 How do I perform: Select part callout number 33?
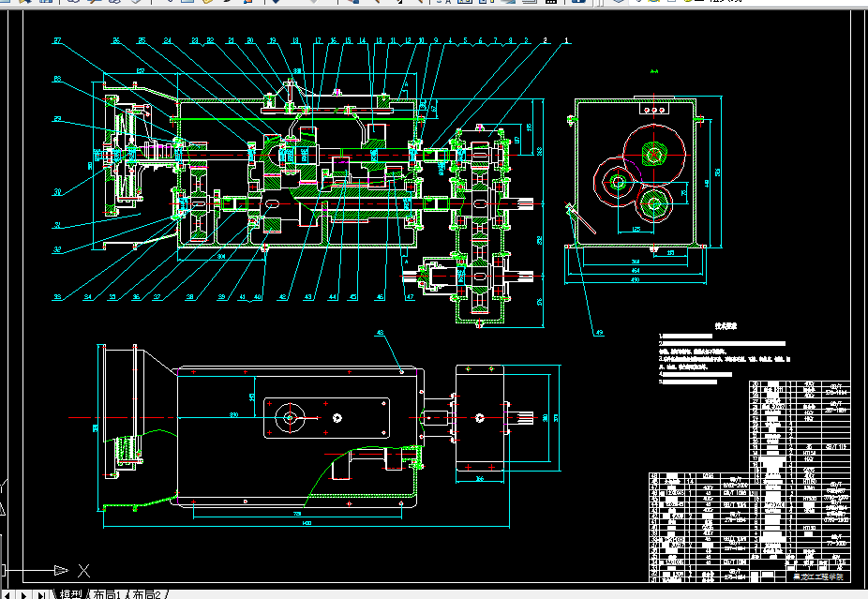click(x=57, y=297)
